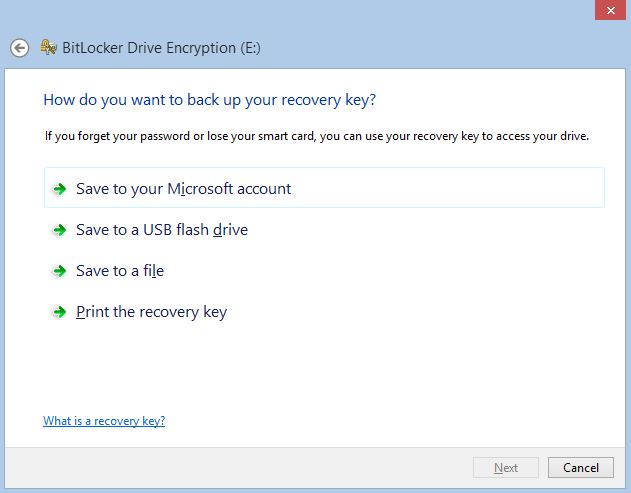631x493 pixels.
Task: Click the BitLocker lock and keys icon
Action: click(x=48, y=47)
